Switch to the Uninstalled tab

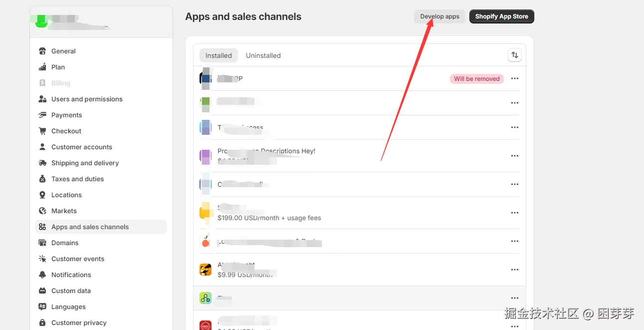(x=263, y=55)
